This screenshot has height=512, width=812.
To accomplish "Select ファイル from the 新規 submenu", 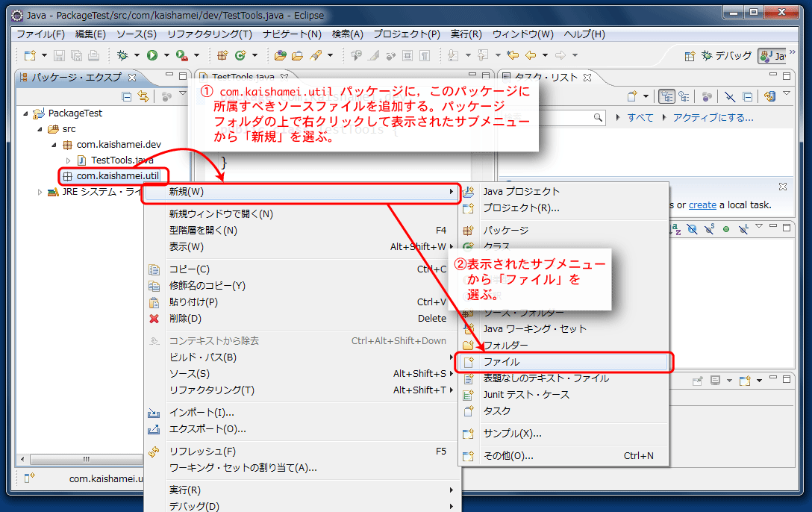I will coord(564,362).
